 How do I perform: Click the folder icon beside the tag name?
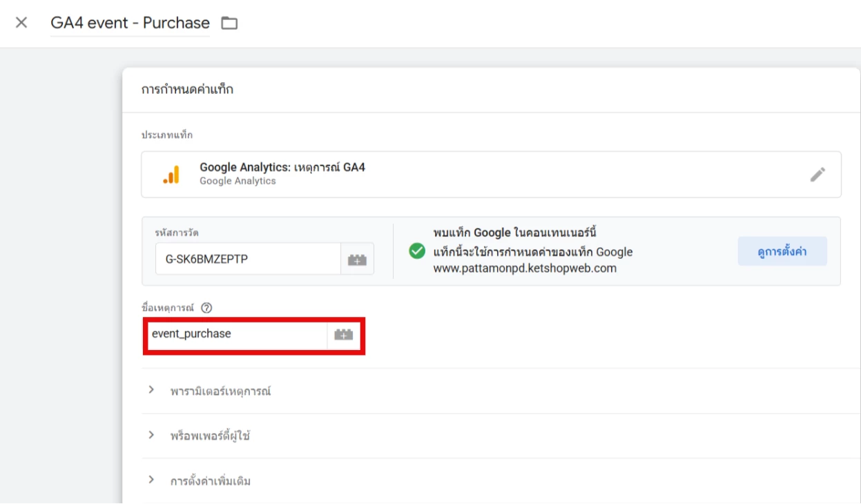[229, 23]
